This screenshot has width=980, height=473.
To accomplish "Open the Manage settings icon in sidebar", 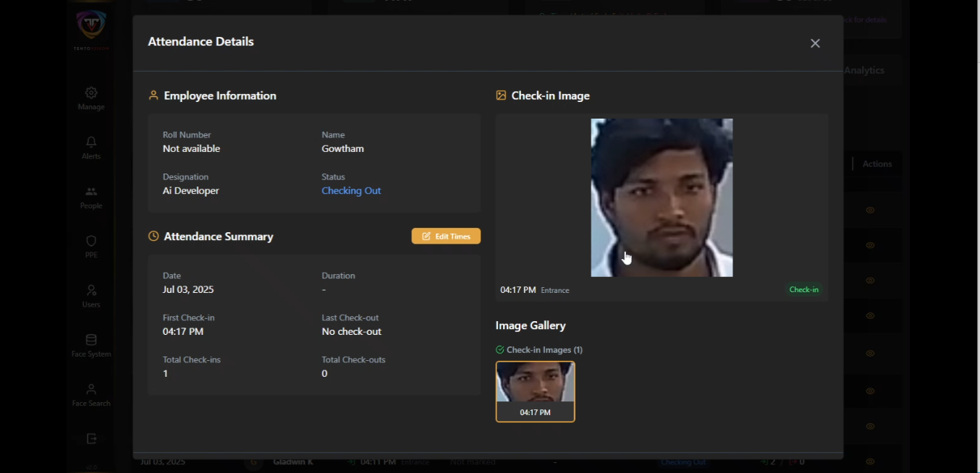I will (x=90, y=93).
